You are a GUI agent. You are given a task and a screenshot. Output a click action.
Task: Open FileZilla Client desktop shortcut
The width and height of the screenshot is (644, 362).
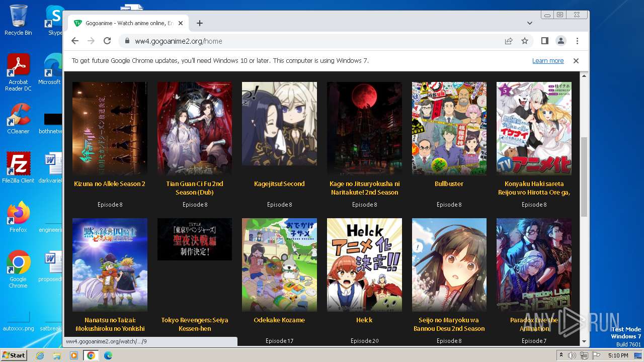(x=18, y=167)
